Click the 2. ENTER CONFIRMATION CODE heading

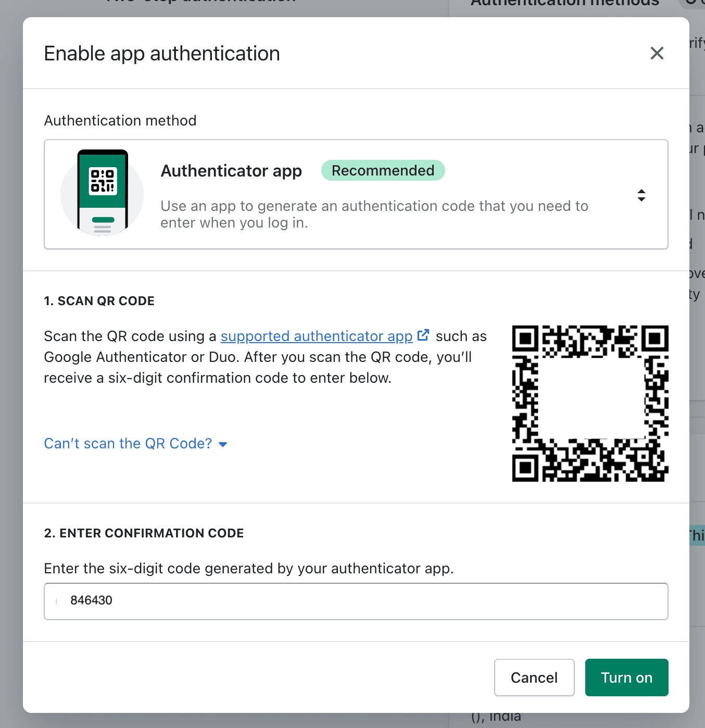click(x=144, y=533)
